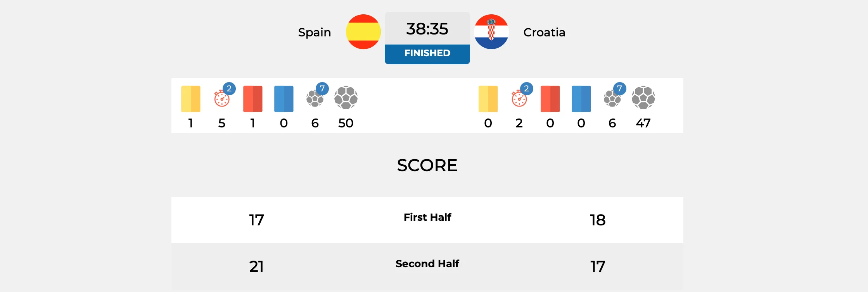Click Croatia's 7-meter goals ball icon

tap(612, 98)
